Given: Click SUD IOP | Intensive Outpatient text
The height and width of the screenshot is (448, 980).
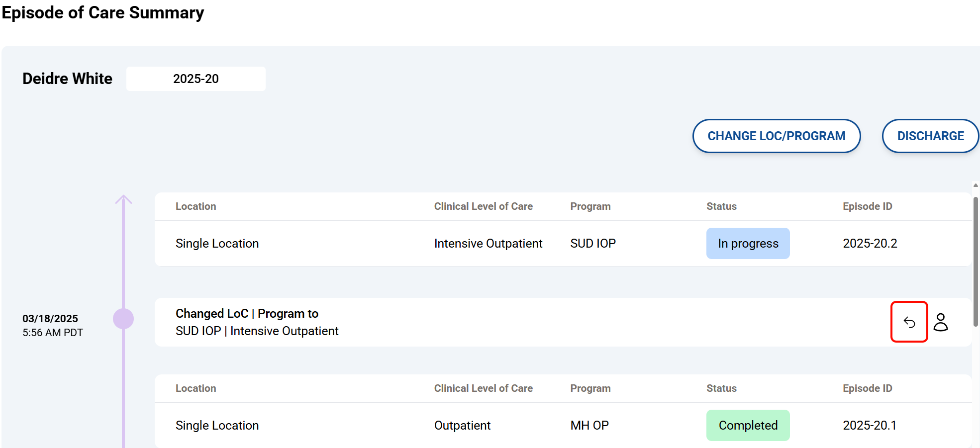Looking at the screenshot, I should [x=257, y=331].
